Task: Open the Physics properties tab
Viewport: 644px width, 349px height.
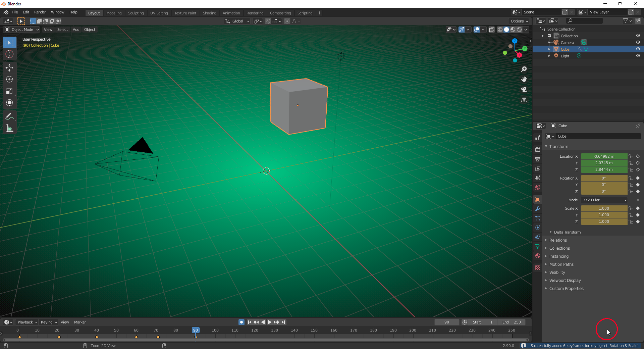Action: coord(538,228)
